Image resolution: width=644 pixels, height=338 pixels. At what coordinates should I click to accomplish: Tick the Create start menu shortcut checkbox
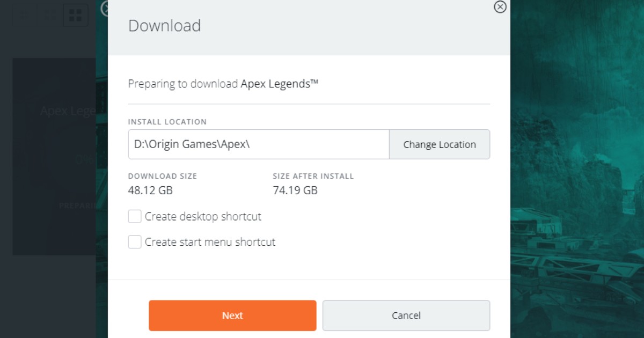(x=135, y=243)
